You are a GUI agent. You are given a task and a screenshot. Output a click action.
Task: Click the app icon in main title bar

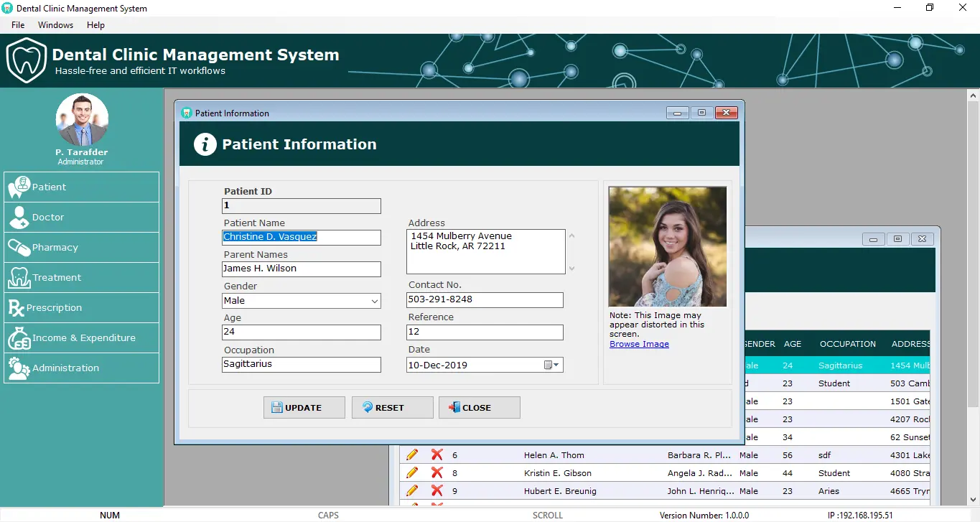click(x=7, y=9)
